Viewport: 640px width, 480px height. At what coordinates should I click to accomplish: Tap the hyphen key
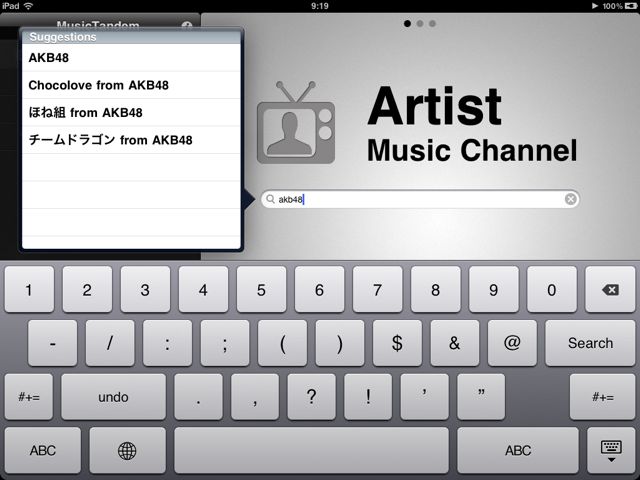point(52,343)
